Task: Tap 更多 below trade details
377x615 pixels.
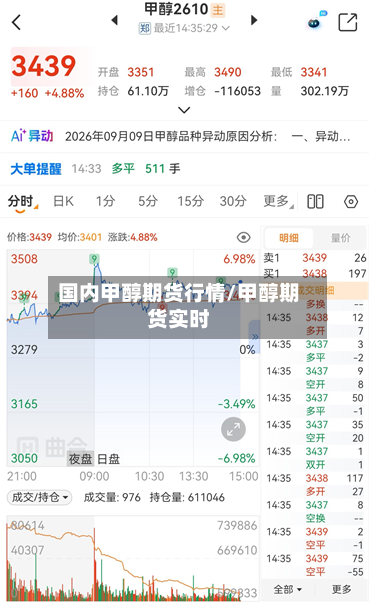Action: tap(341, 589)
